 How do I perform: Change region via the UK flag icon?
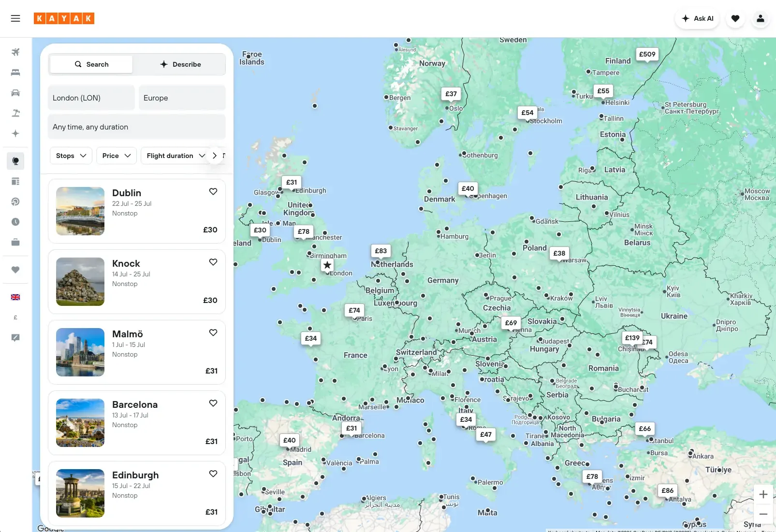[15, 297]
